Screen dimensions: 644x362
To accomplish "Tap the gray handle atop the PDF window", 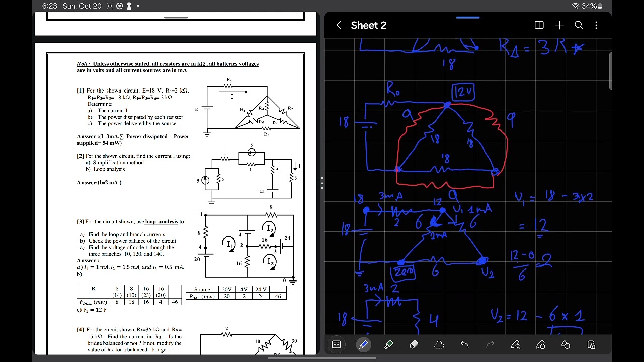I will tap(176, 17).
